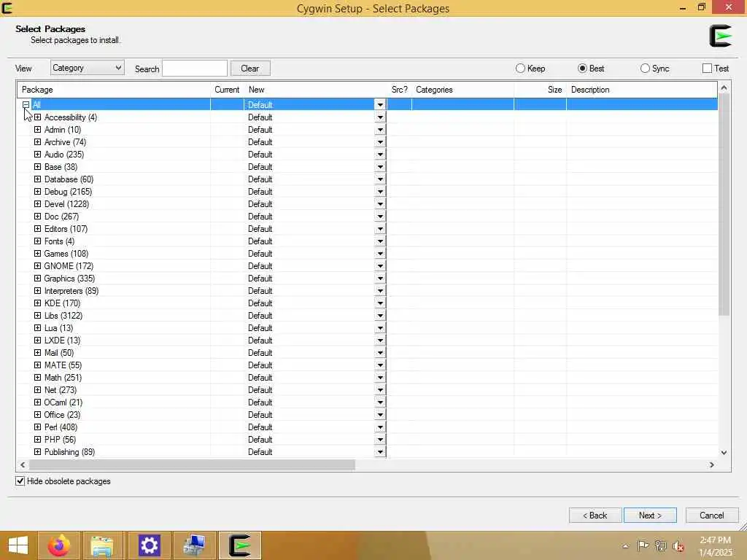
Task: Open the View Category dropdown
Action: tap(88, 68)
